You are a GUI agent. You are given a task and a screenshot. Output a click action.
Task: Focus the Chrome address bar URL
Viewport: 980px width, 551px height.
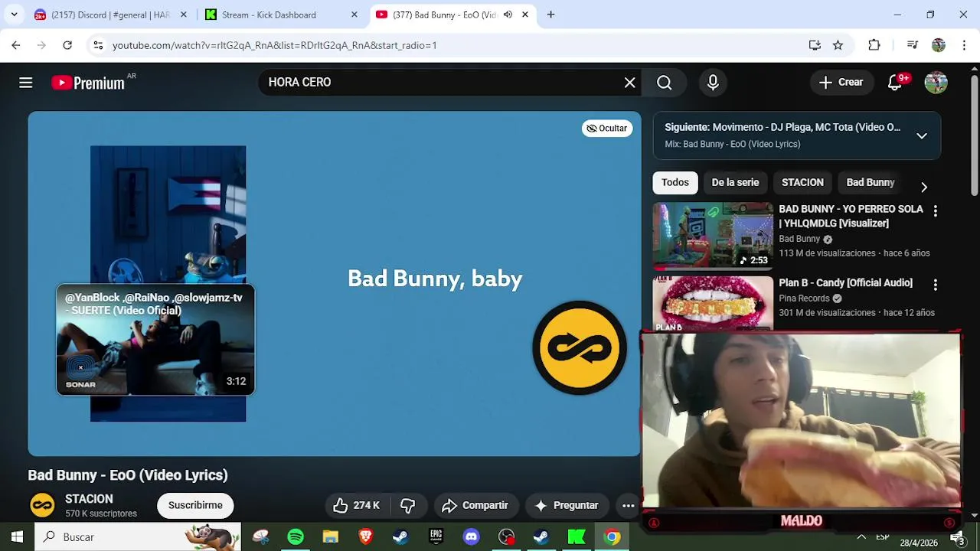[274, 45]
